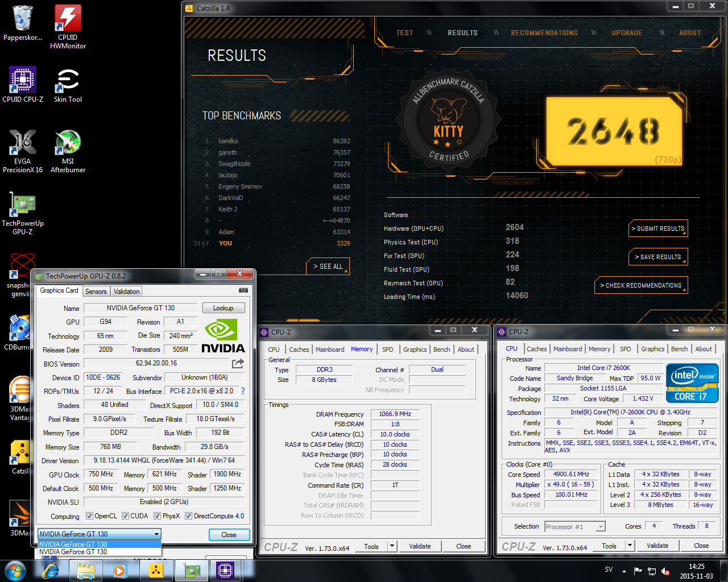Open the Tools dropdown arrow in CPU-Z Memory window
The image size is (728, 582).
coord(392,546)
